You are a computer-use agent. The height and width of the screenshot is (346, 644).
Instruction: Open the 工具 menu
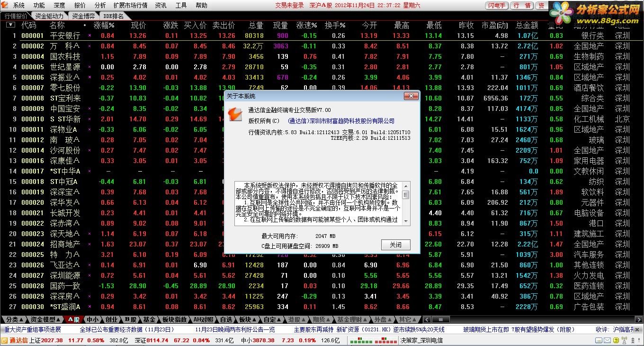181,6
